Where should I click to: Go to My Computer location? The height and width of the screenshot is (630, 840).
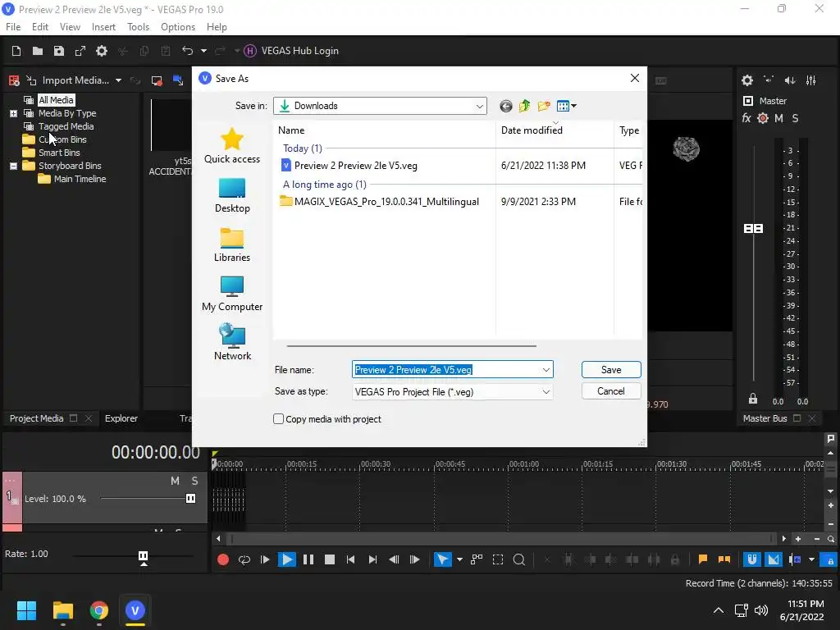coord(232,294)
